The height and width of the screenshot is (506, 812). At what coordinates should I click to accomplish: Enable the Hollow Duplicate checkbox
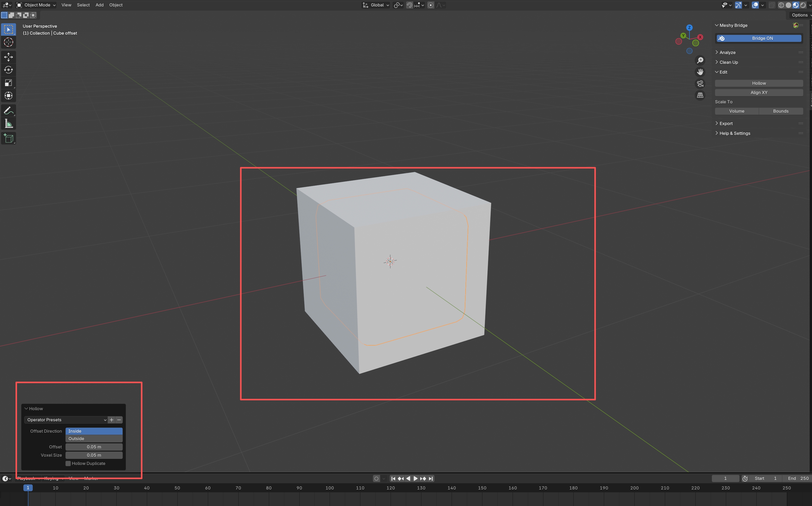68,463
